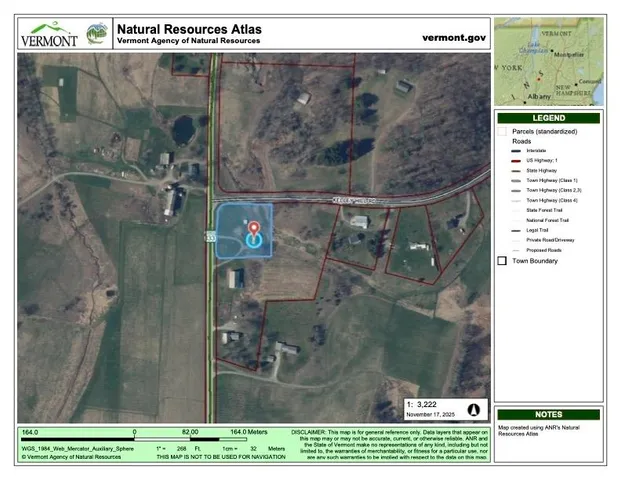
Task: Click the November 17, 2025 date
Action: [x=431, y=415]
